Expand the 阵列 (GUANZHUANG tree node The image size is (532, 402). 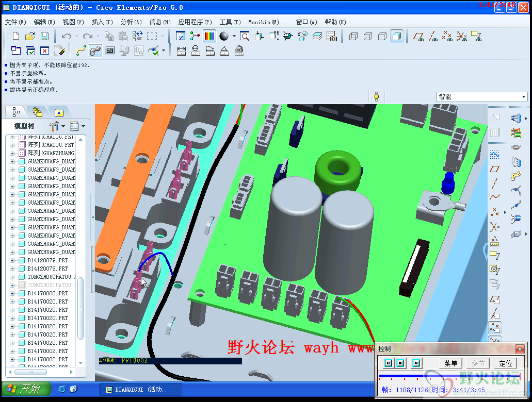pyautogui.click(x=12, y=153)
